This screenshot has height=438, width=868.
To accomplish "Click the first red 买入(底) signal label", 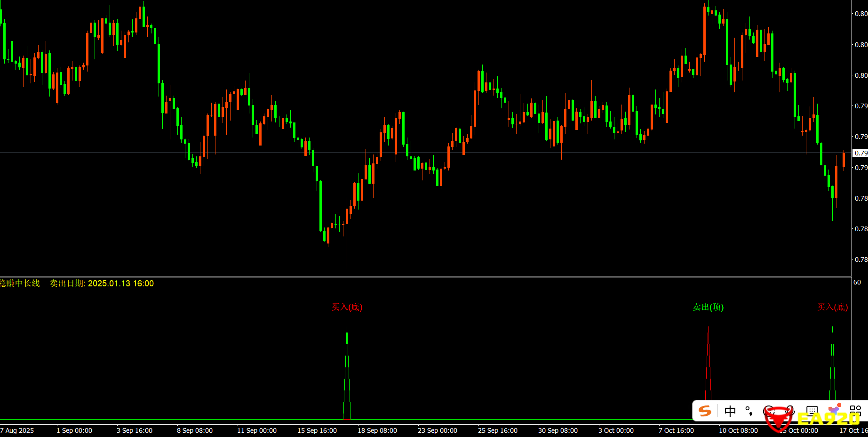I will pyautogui.click(x=347, y=307).
